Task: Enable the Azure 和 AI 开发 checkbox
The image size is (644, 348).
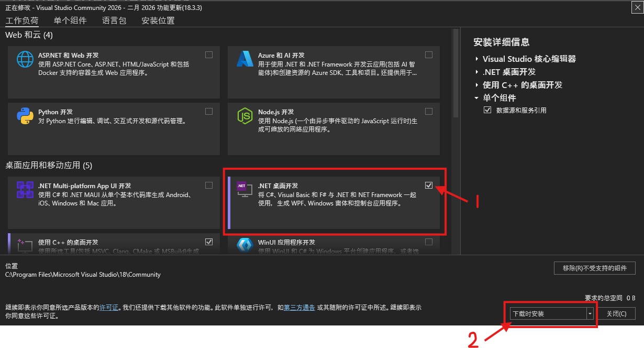Action: click(x=429, y=55)
